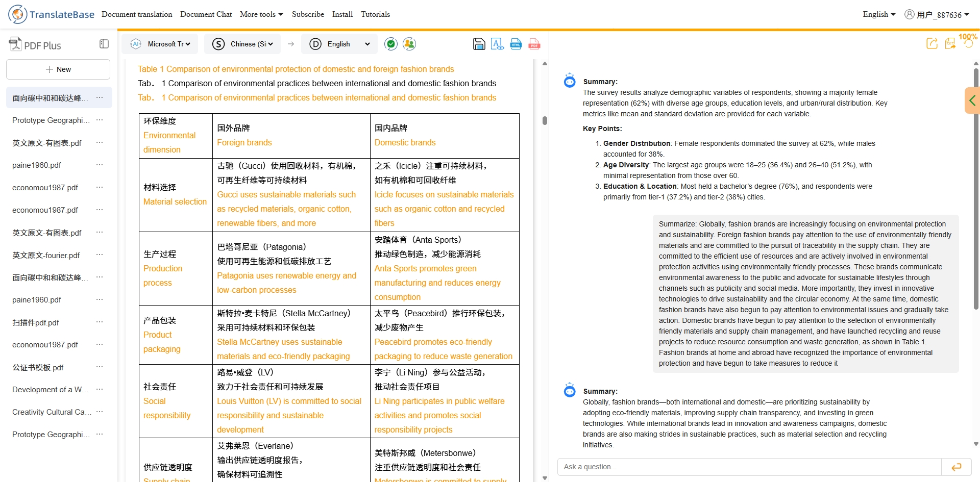Toggle the translation text preview icon
980x482 pixels.
[x=497, y=44]
